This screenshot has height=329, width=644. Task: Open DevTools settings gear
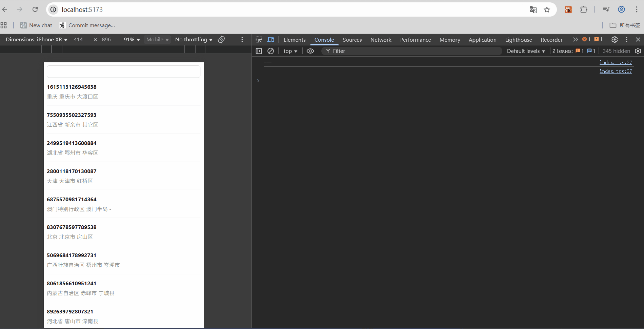click(615, 40)
